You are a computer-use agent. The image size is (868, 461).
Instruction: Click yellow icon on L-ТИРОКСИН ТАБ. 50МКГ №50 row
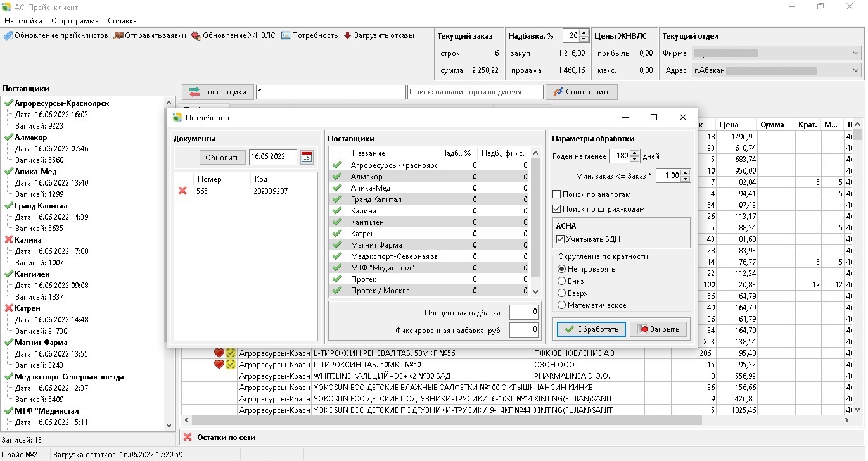tap(231, 364)
